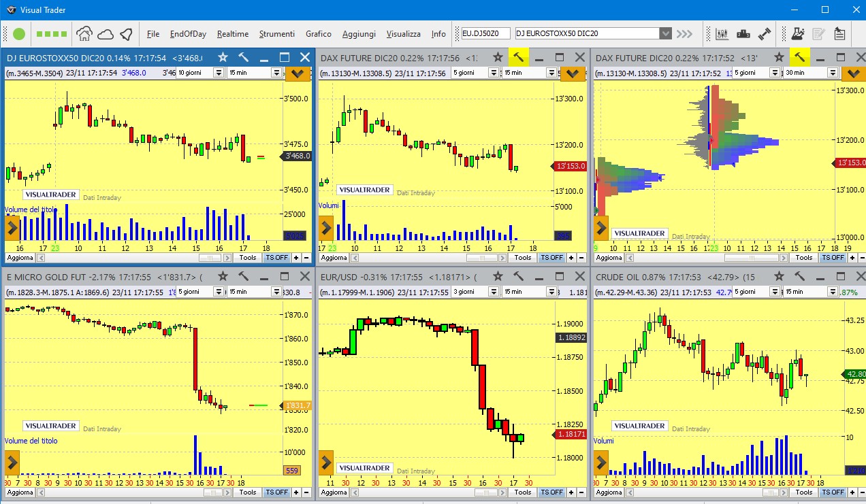Toggle yellow hammer in DAX 30 min chart
The width and height of the screenshot is (866, 504).
(x=800, y=58)
